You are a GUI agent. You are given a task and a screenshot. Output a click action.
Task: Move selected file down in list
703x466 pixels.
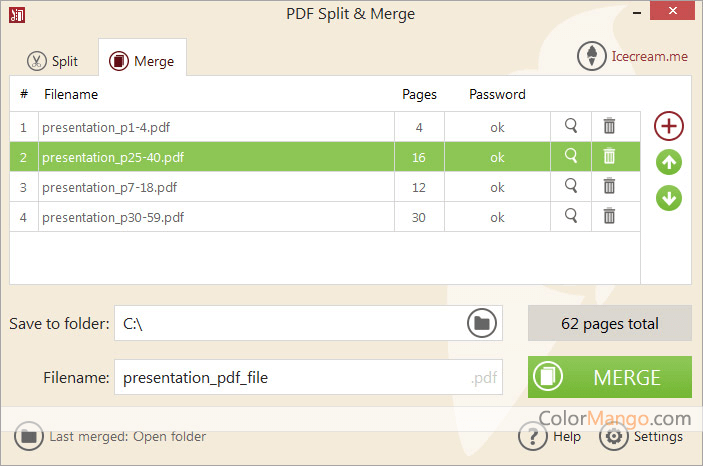click(x=669, y=197)
